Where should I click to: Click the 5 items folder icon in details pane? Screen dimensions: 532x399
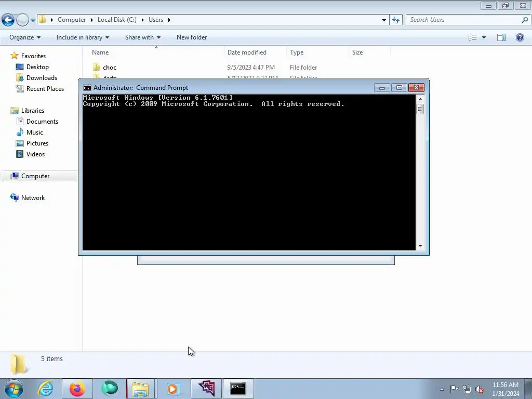(18, 364)
